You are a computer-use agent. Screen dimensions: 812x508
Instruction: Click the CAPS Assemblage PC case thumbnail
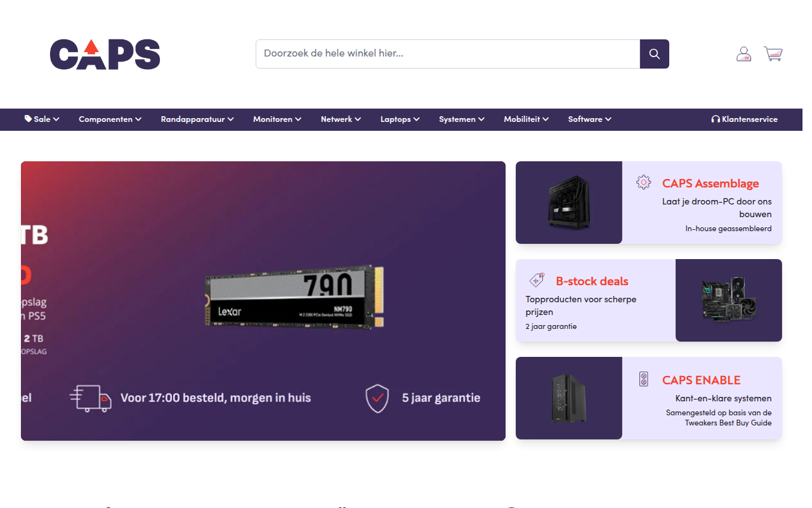pos(569,203)
